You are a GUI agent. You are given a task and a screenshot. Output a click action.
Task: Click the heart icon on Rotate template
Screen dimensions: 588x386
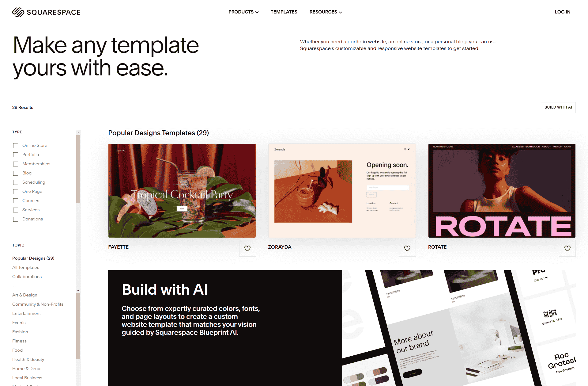point(567,248)
